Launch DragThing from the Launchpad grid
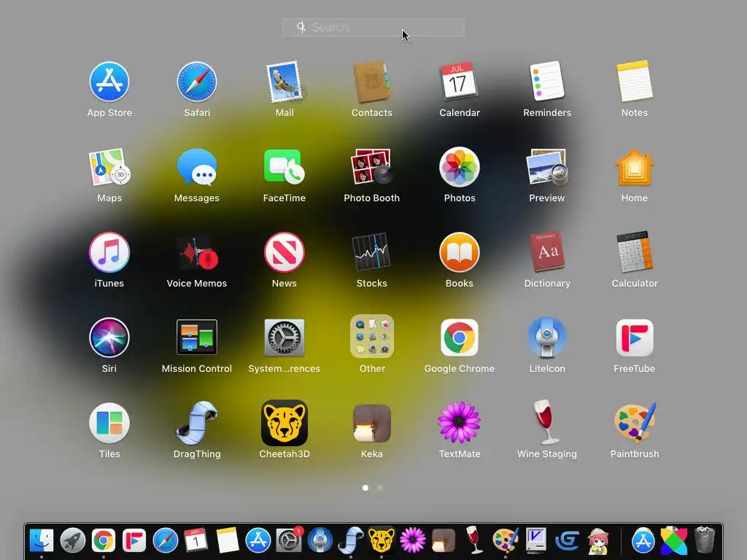The image size is (747, 560). (197, 423)
